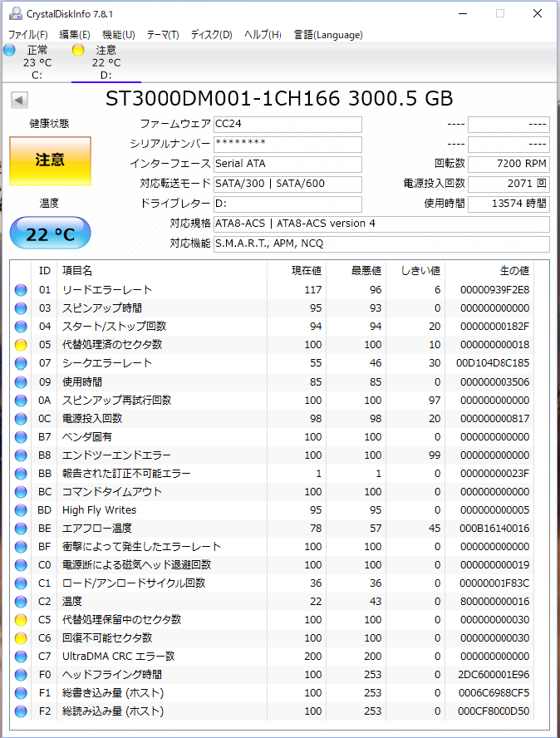Click yellow status icon for attribute 05
The height and width of the screenshot is (738, 560).
pos(21,345)
